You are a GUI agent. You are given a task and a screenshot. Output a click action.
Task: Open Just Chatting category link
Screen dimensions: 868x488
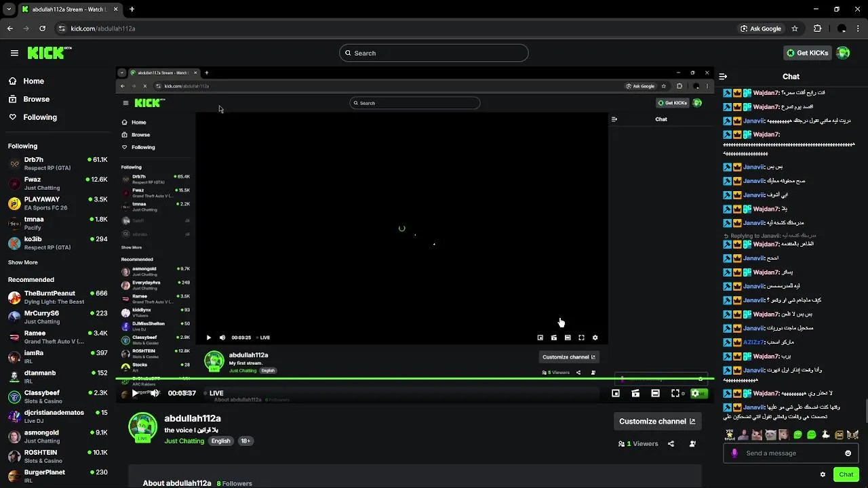click(x=184, y=441)
